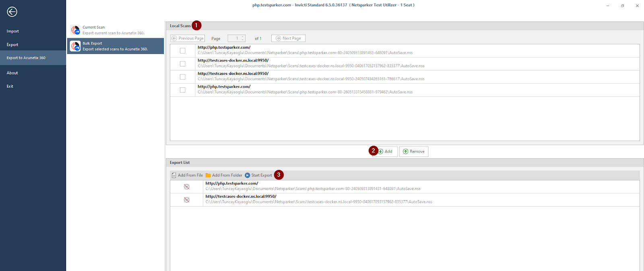This screenshot has height=271, width=644.
Task: Select the php.testsparker.com 979462 AutoSave.nss path
Action: click(x=305, y=92)
